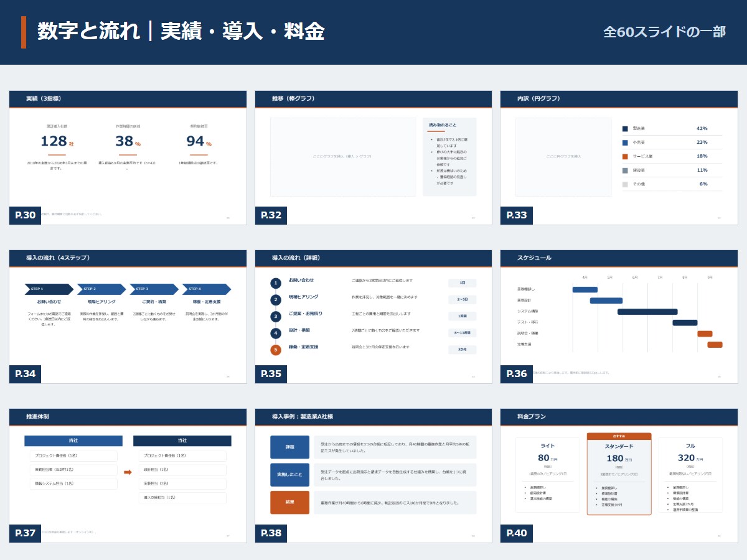Click the 128 社 metric value
This screenshot has width=747, height=560.
coord(57,142)
